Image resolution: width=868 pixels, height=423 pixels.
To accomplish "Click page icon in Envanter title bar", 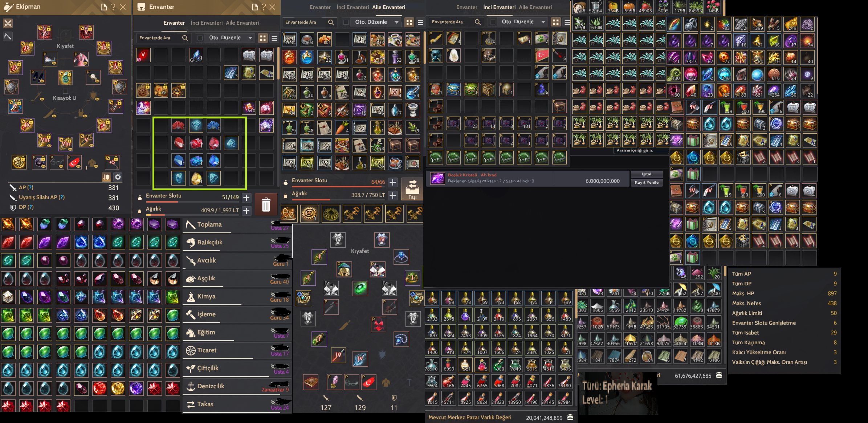I will pos(254,7).
